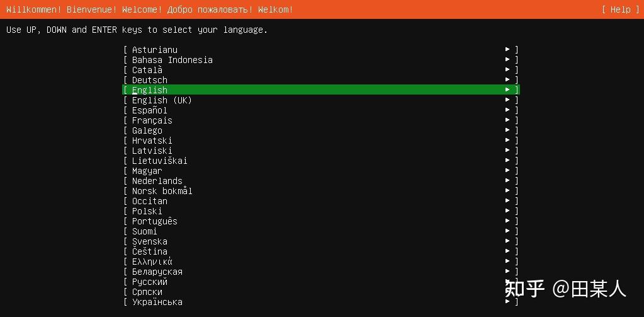Expand the arrow next to English (UK)
The width and height of the screenshot is (644, 317).
coord(507,100)
